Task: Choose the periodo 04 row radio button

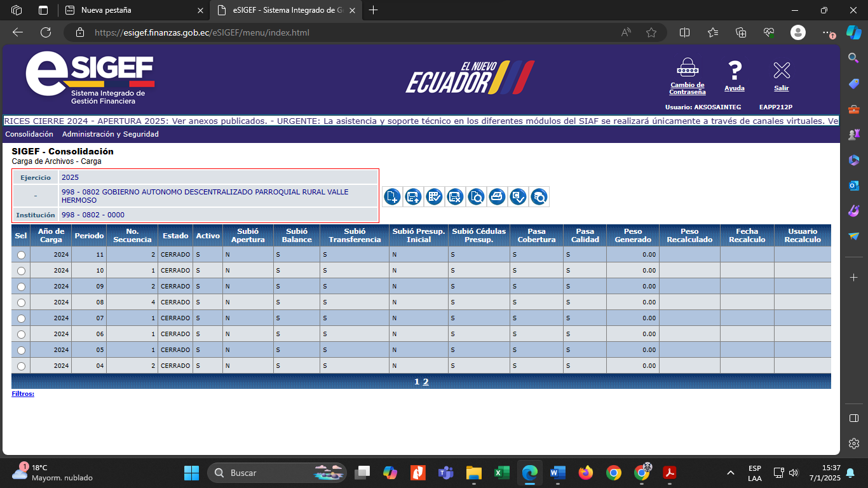Action: 21,366
